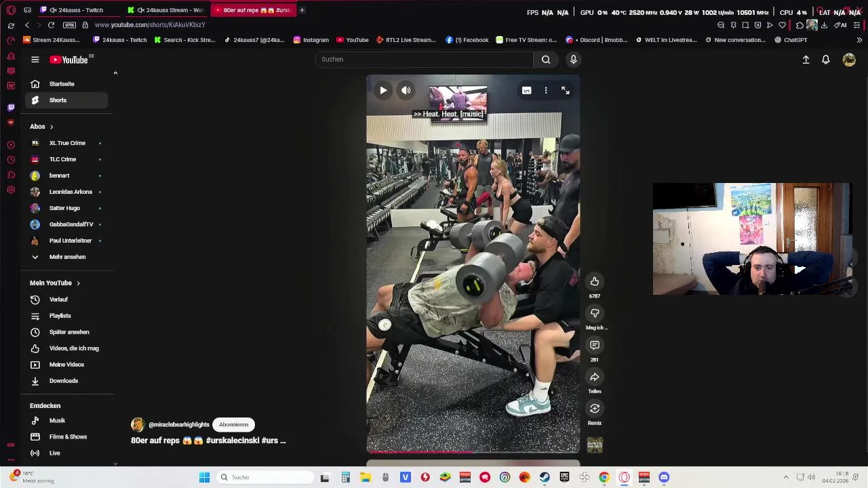Reload the browser page
Viewport: 868px width, 488px height.
[51, 25]
